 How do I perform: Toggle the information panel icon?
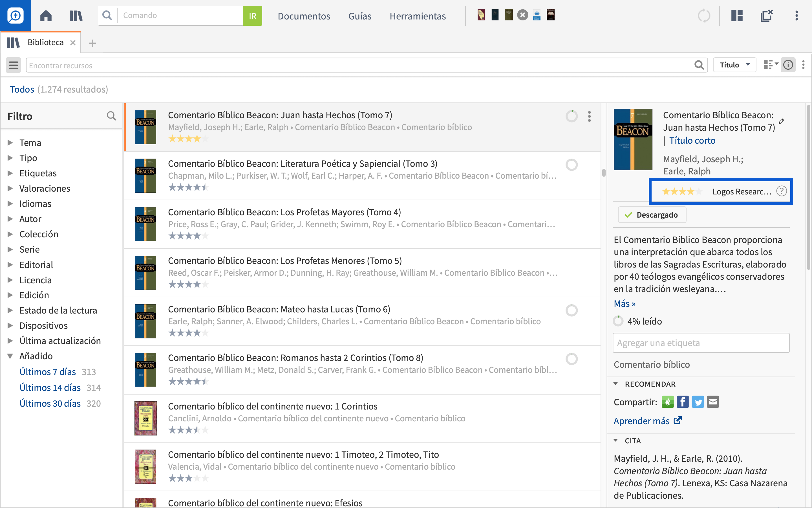coord(788,65)
